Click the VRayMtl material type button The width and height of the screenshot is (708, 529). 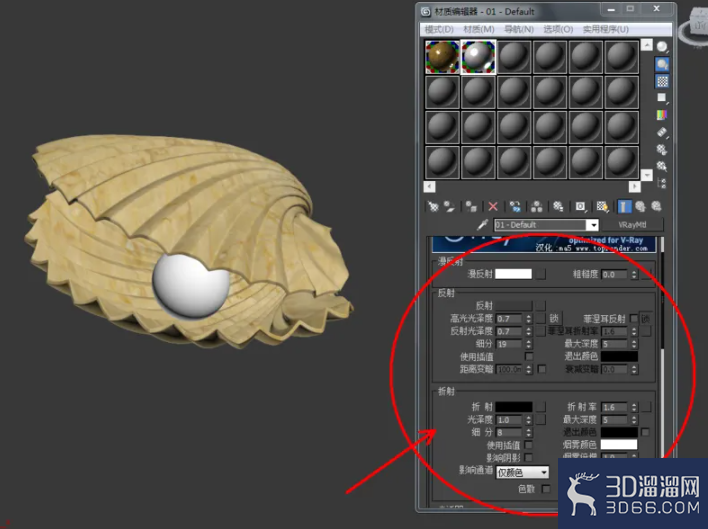pyautogui.click(x=632, y=225)
